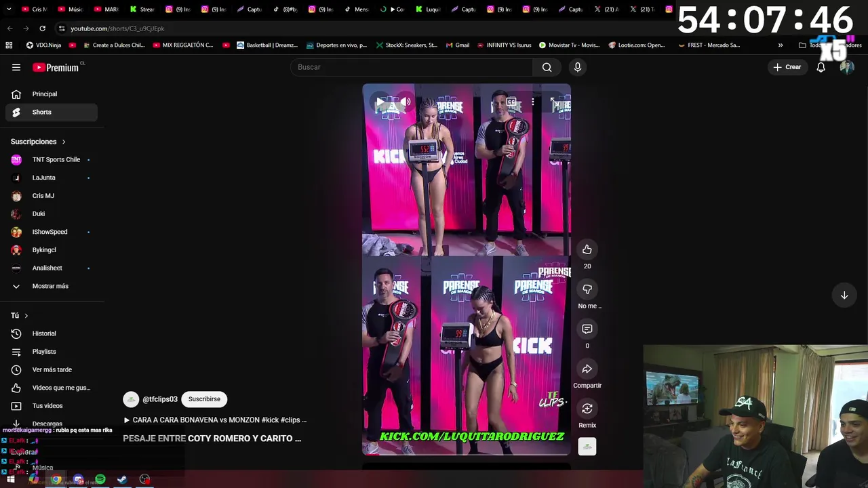Click the search magnifier button
The height and width of the screenshot is (488, 868).
click(x=547, y=67)
